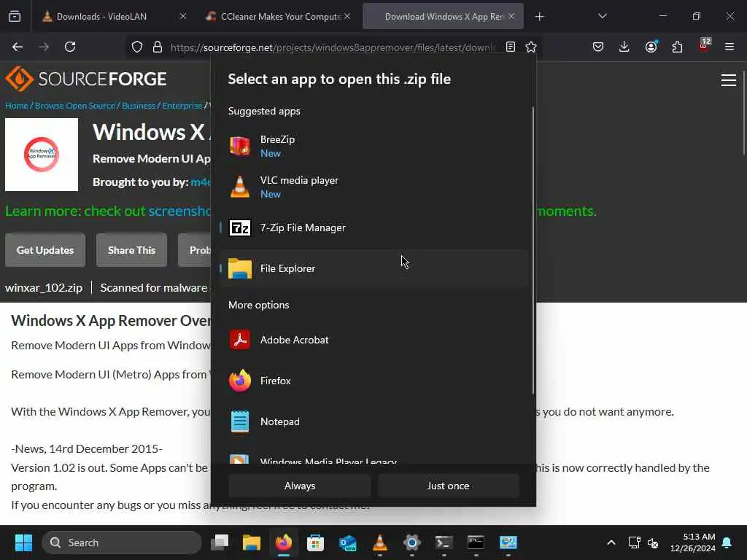
Task: Close the Downloads - VideoLAN tab
Action: pos(183,16)
